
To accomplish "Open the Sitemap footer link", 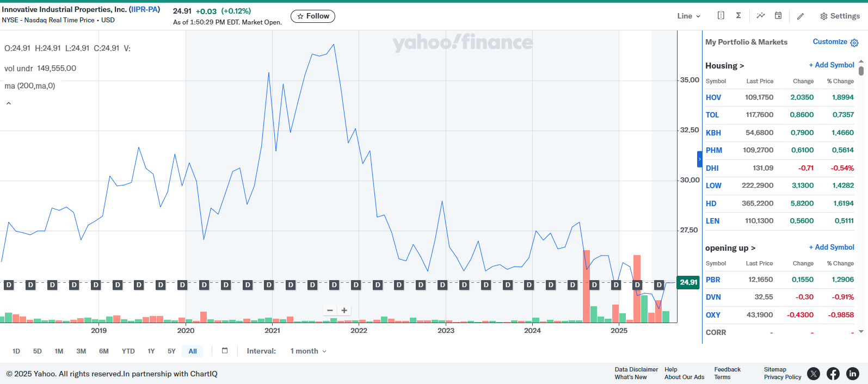I will click(775, 369).
